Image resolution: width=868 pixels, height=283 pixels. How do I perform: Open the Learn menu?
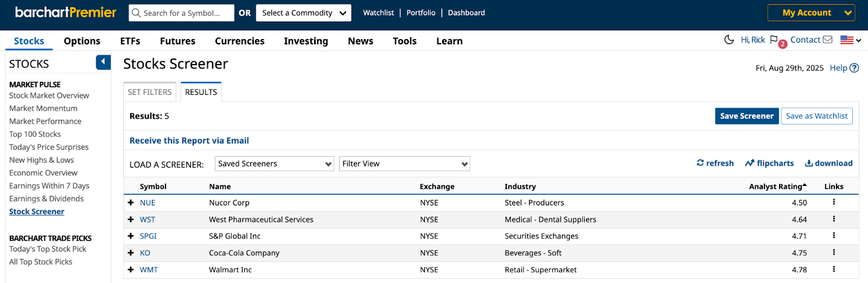pyautogui.click(x=450, y=41)
